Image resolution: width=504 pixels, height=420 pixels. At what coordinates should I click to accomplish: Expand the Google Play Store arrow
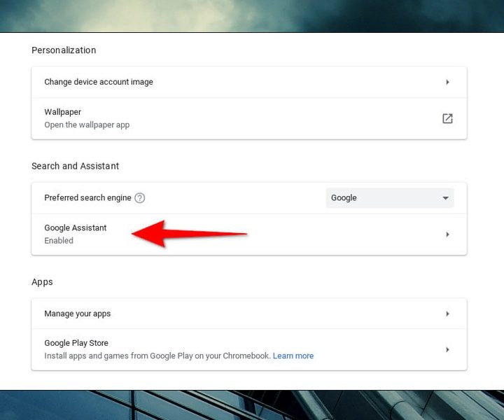[447, 349]
